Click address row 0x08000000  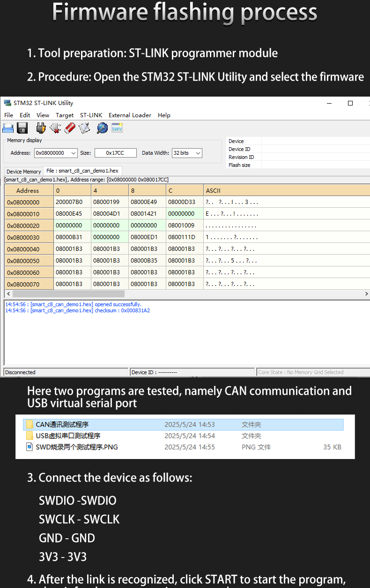29,202
